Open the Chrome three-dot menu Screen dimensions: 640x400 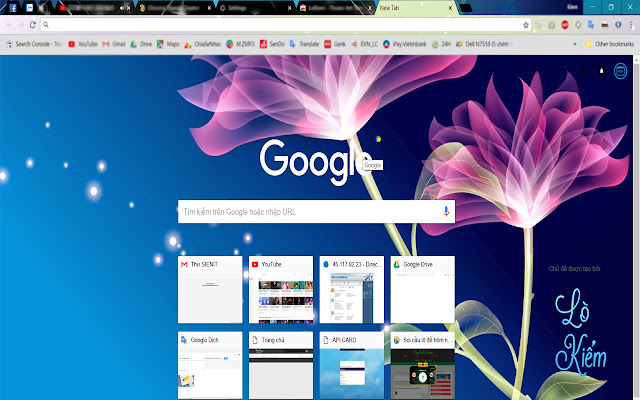pos(631,25)
